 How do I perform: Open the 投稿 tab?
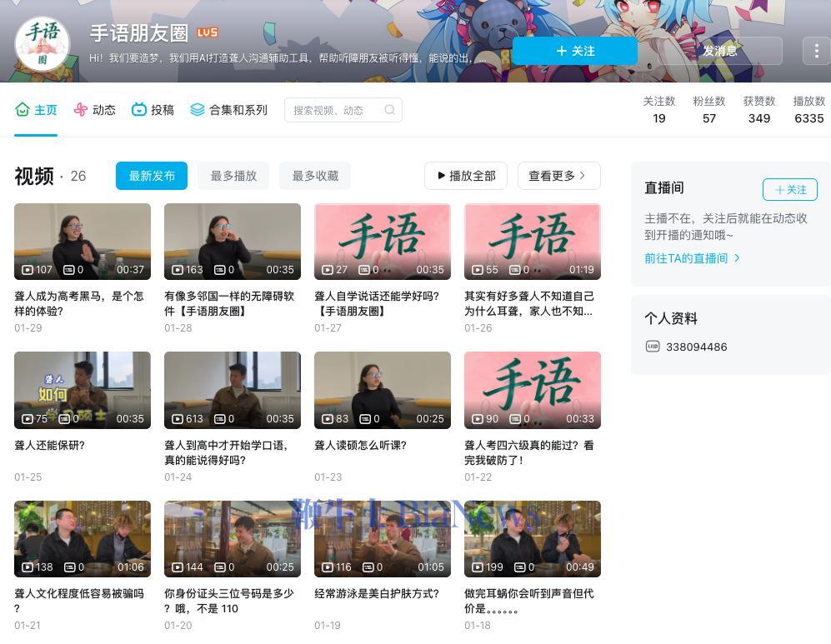click(153, 110)
